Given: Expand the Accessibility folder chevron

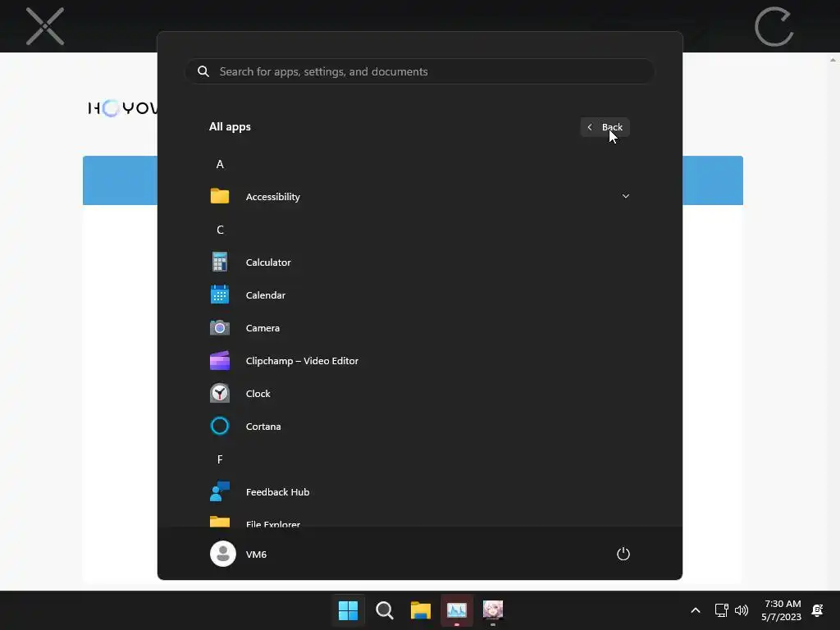Looking at the screenshot, I should pyautogui.click(x=625, y=196).
